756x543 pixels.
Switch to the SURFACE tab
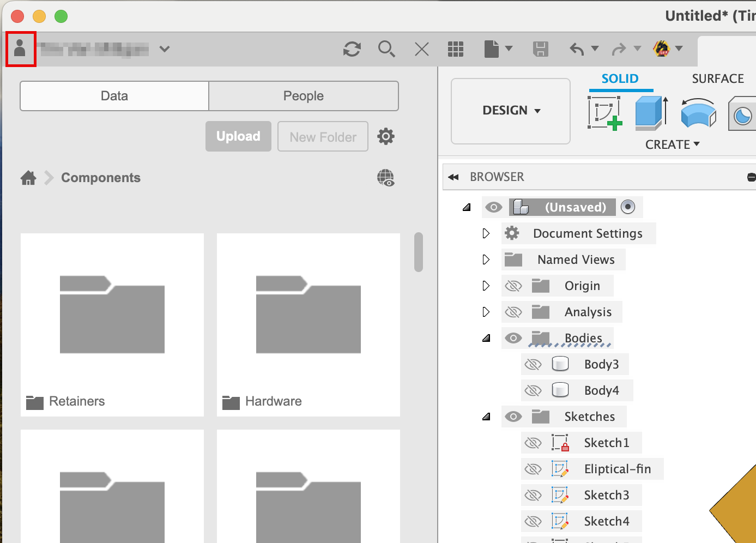click(x=717, y=79)
